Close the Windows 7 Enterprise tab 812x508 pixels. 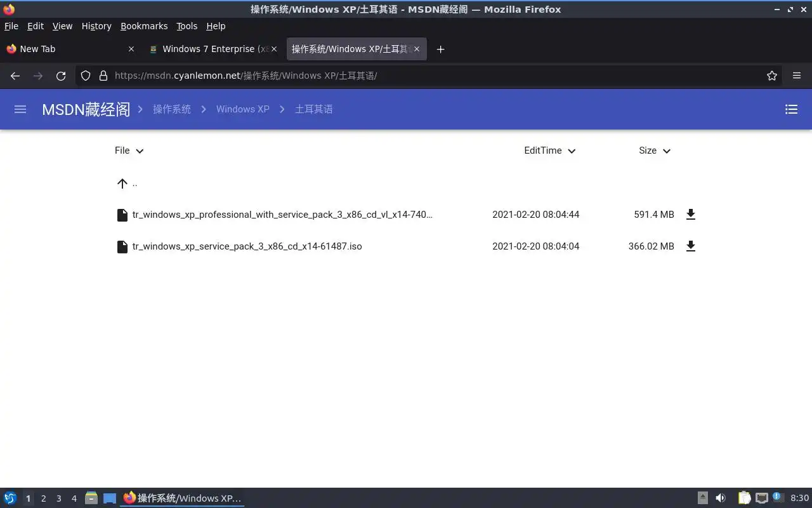(x=274, y=49)
